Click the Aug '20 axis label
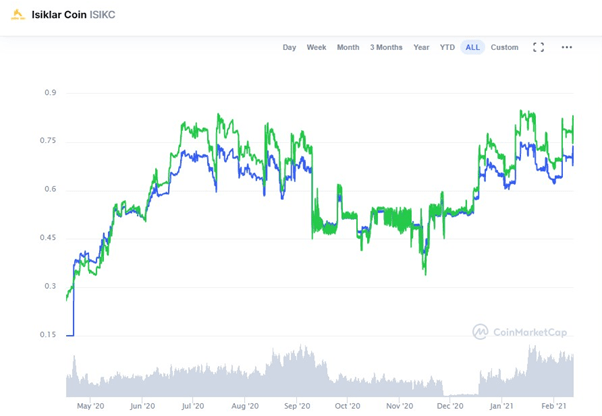The width and height of the screenshot is (602, 416). click(x=245, y=406)
